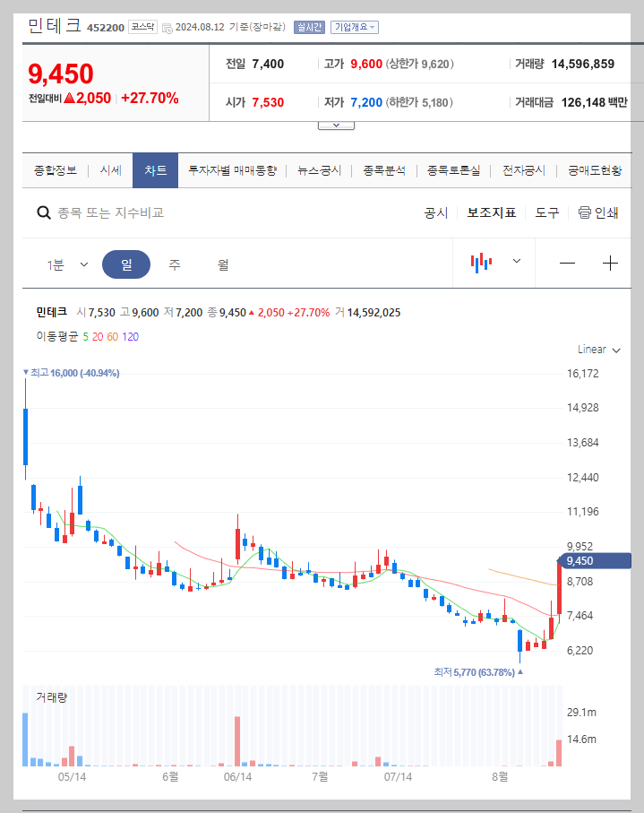The image size is (644, 813).
Task: Select the 주 (weekly) chart view
Action: point(175,263)
